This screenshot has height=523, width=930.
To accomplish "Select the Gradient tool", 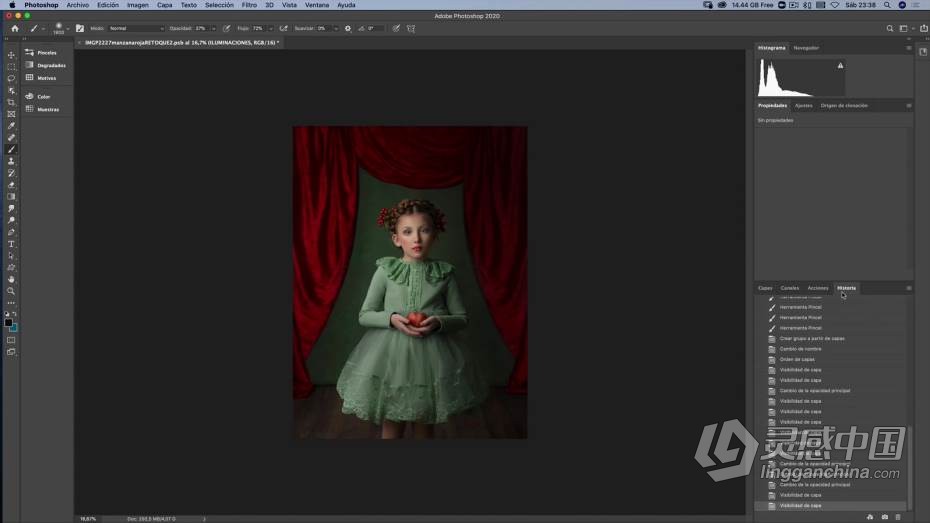I will pyautogui.click(x=11, y=197).
